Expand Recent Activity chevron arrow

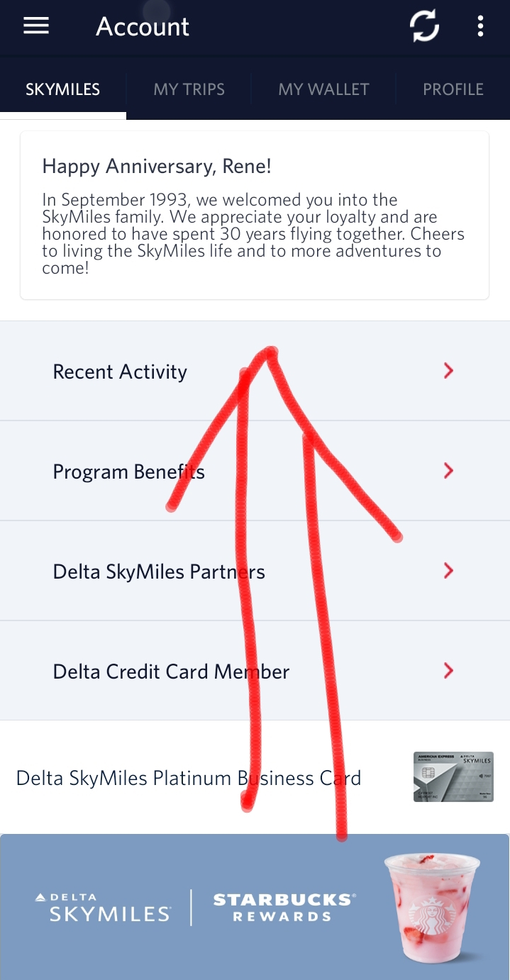(448, 371)
